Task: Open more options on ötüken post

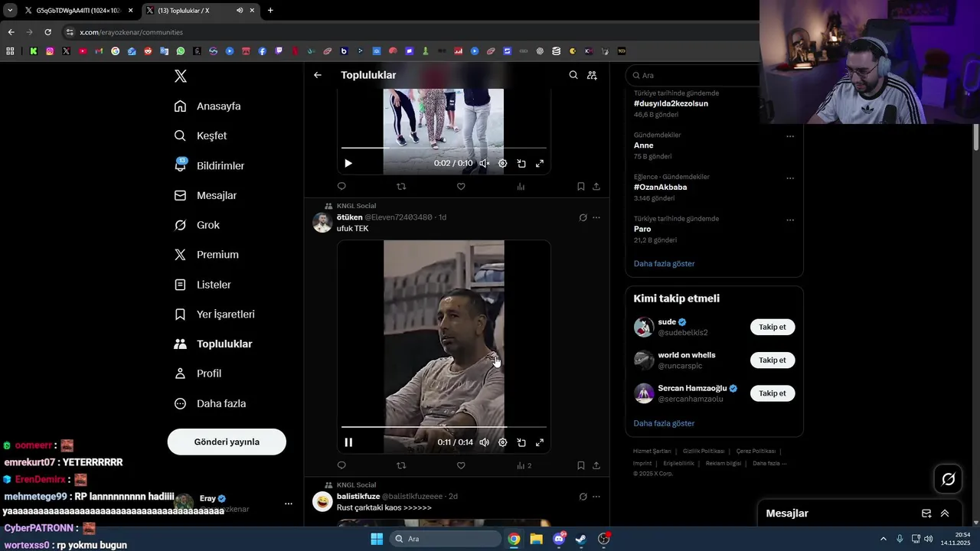Action: click(596, 217)
